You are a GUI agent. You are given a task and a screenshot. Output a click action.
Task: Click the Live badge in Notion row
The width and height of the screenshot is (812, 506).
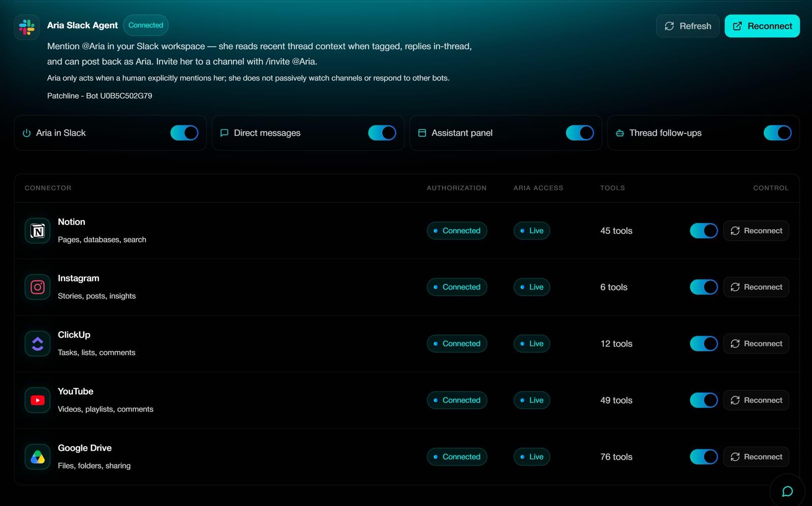coord(532,231)
